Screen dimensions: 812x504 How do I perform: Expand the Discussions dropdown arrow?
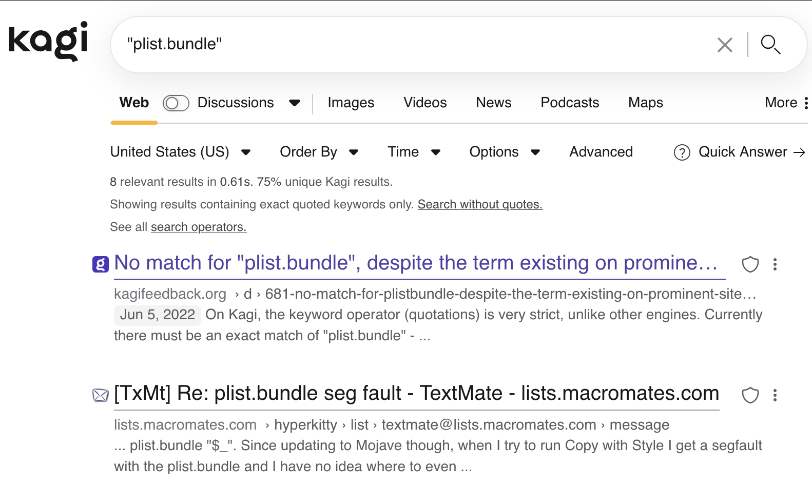pos(295,103)
